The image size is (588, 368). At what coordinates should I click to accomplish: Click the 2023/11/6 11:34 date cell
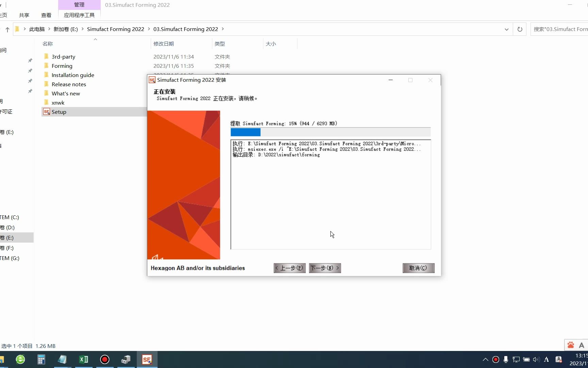174,57
